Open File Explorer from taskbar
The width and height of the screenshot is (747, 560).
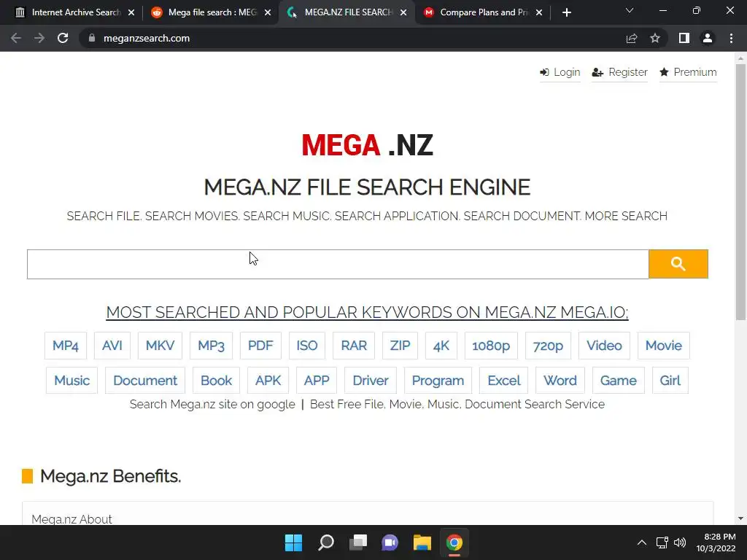[422, 542]
